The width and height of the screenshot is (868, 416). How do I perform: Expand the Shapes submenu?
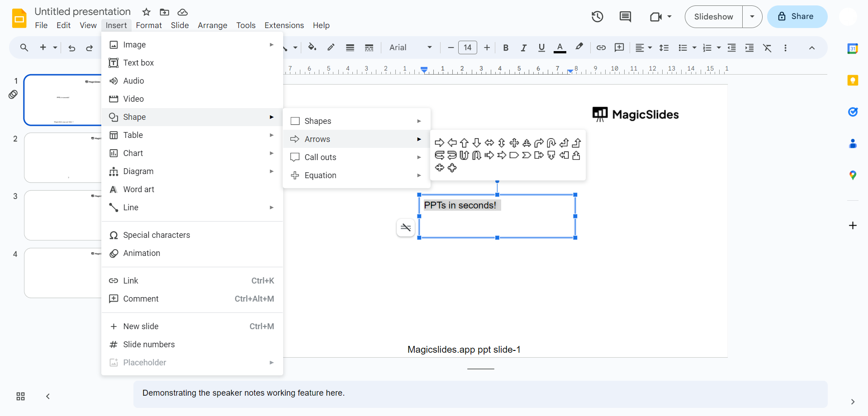pyautogui.click(x=356, y=121)
